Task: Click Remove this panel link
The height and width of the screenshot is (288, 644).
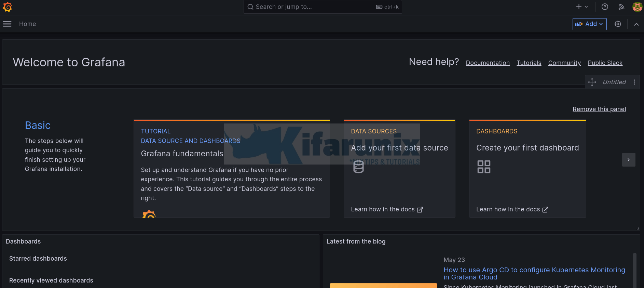Action: pyautogui.click(x=599, y=109)
